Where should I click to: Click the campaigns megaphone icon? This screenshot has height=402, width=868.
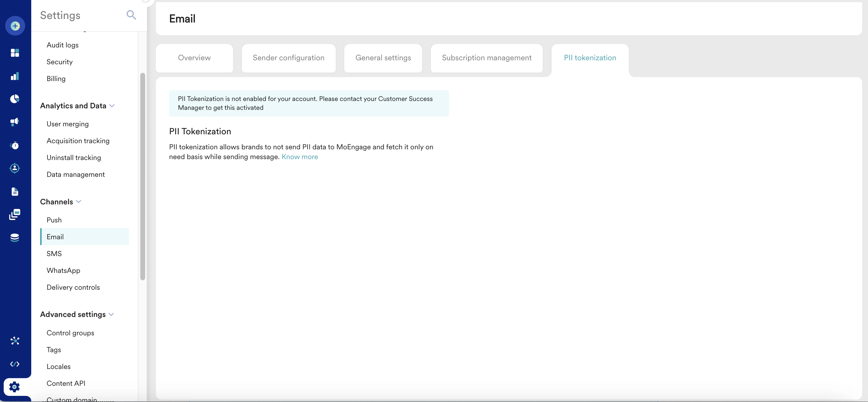click(15, 122)
